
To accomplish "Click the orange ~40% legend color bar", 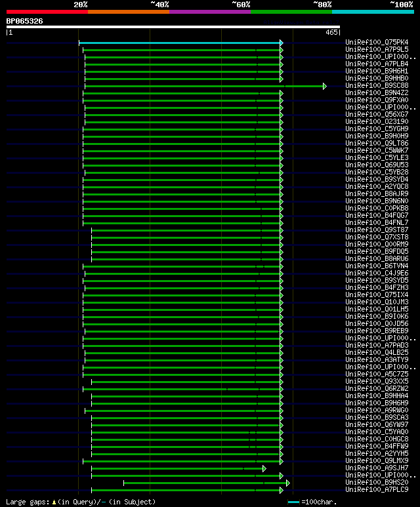I will point(129,12).
